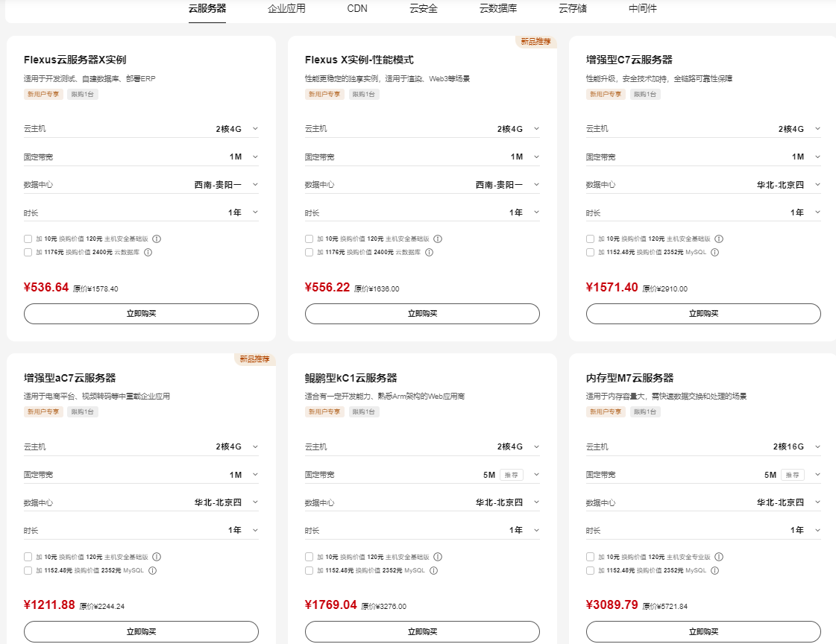Click the price ¥536.64
This screenshot has height=644, width=836.
click(x=46, y=288)
